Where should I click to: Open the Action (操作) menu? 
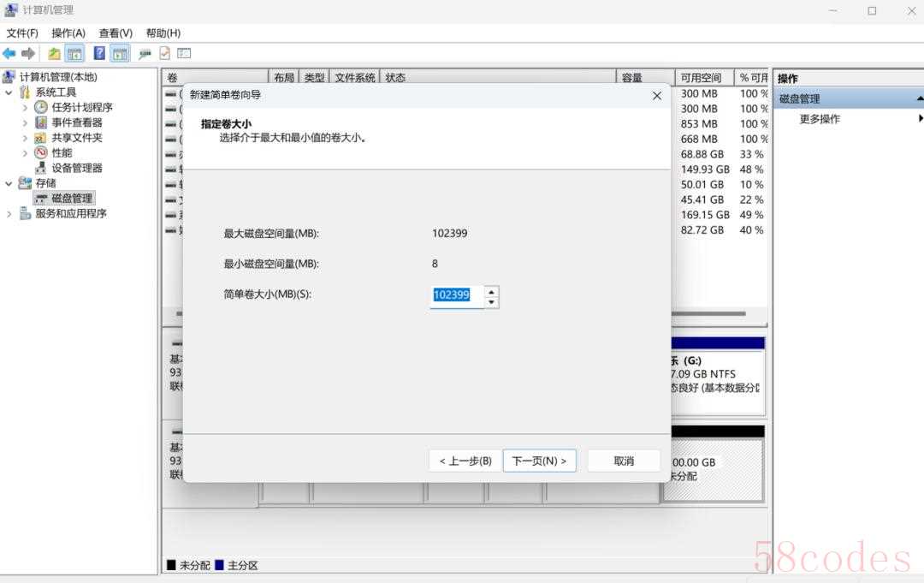(68, 33)
